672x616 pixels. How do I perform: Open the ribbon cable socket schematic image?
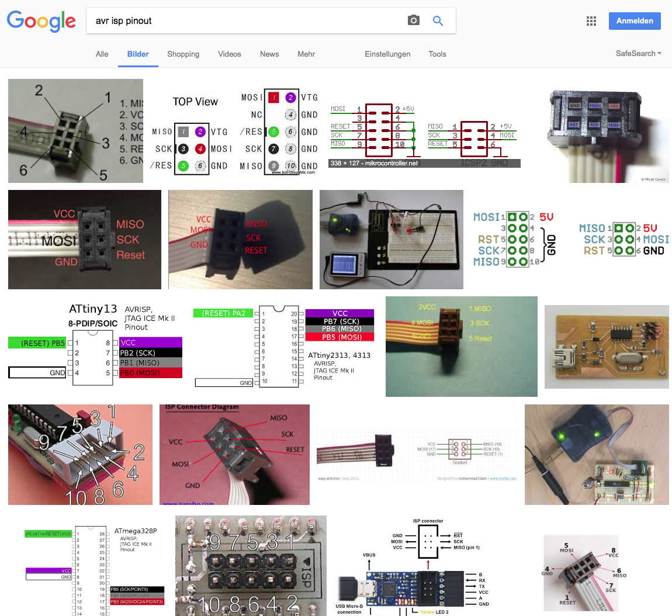tap(417, 454)
